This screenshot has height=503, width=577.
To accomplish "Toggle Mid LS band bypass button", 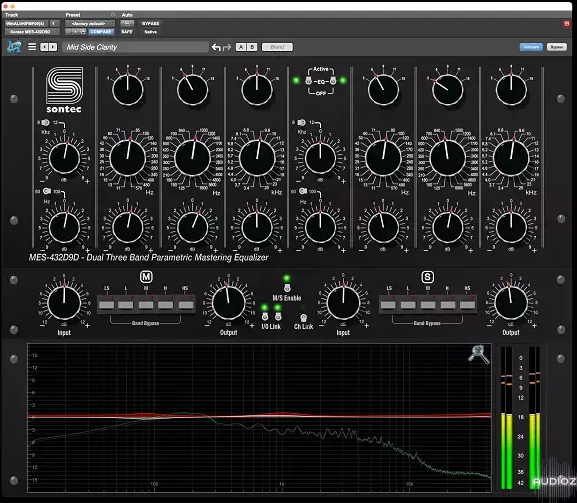I will (x=106, y=304).
